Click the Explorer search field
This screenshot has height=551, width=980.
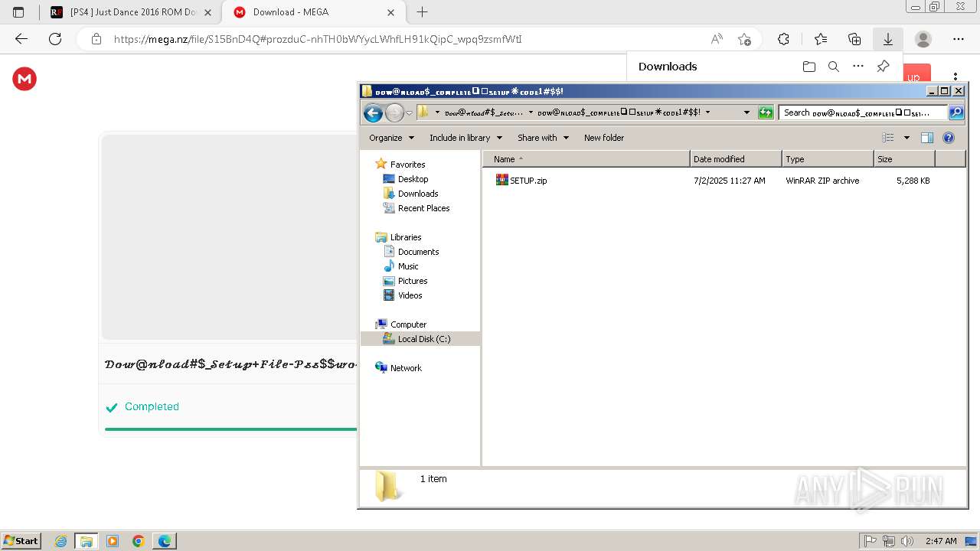(x=863, y=112)
